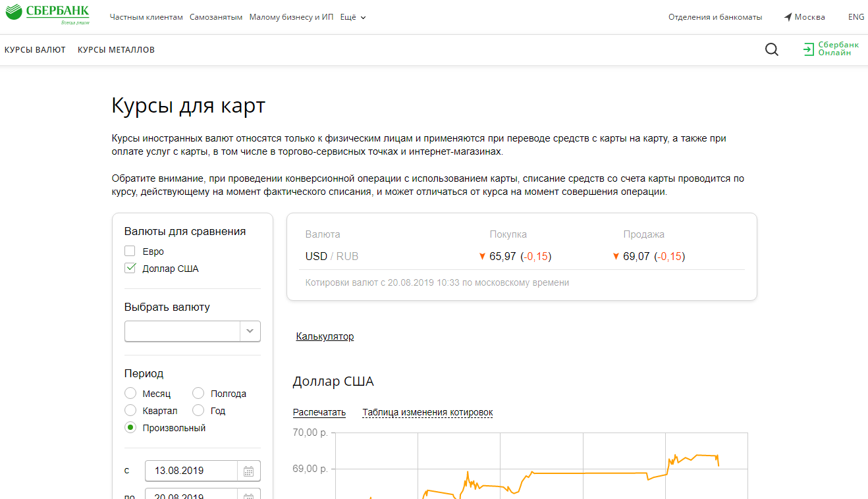Open the search magnifier icon

[771, 49]
